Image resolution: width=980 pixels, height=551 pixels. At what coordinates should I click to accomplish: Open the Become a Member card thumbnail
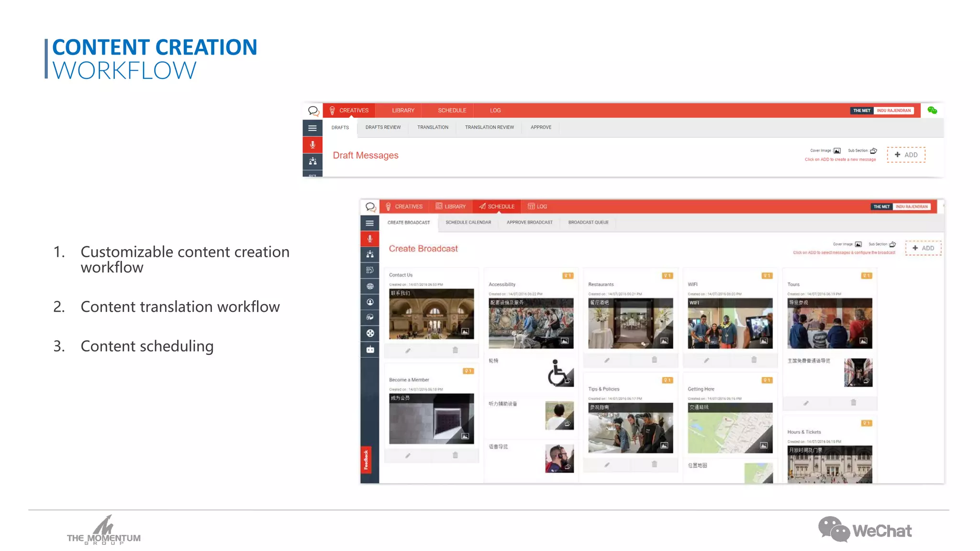(431, 419)
